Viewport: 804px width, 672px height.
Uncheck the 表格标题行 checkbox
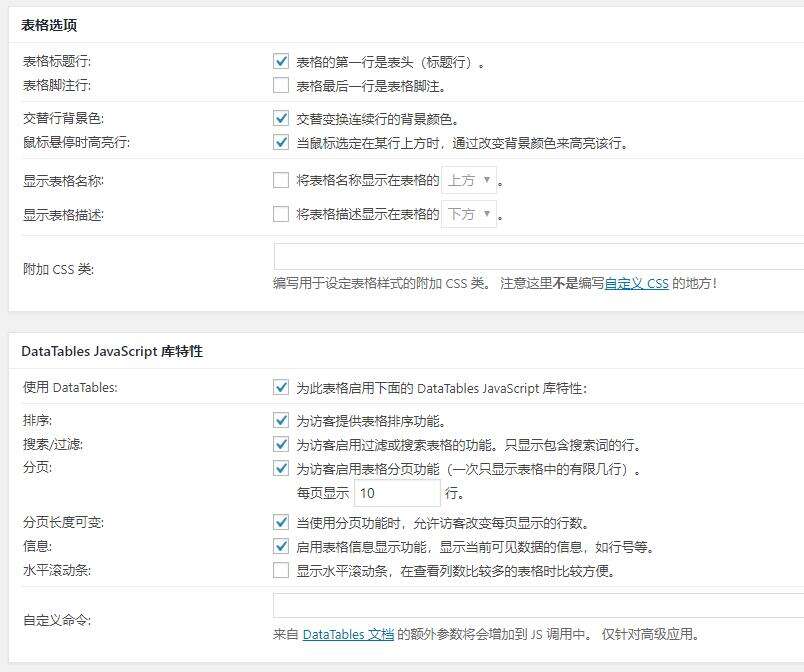pyautogui.click(x=281, y=62)
